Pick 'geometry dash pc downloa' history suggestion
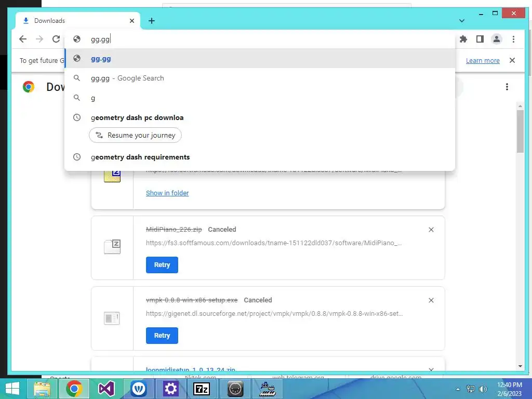Viewport: 532px width, 399px height. [x=260, y=117]
